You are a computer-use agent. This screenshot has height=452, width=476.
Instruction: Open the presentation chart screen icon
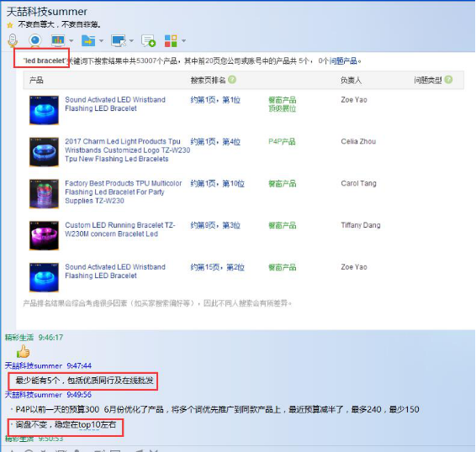pyautogui.click(x=58, y=40)
